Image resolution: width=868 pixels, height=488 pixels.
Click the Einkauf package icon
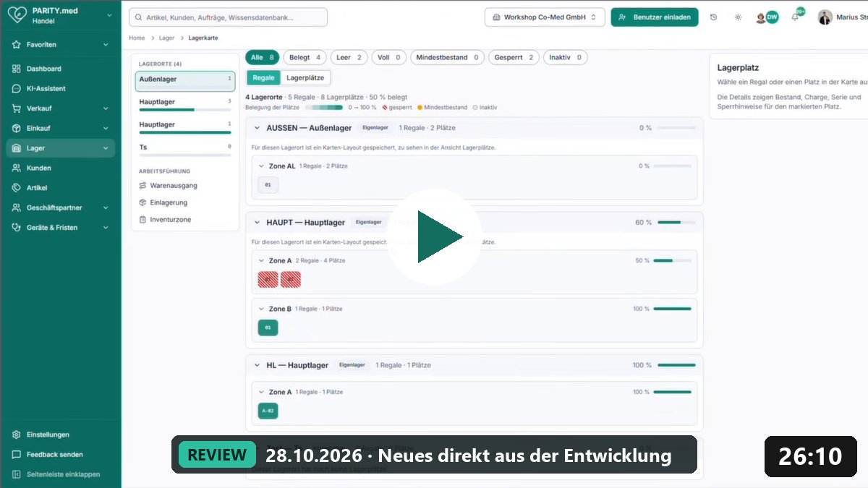click(x=16, y=129)
